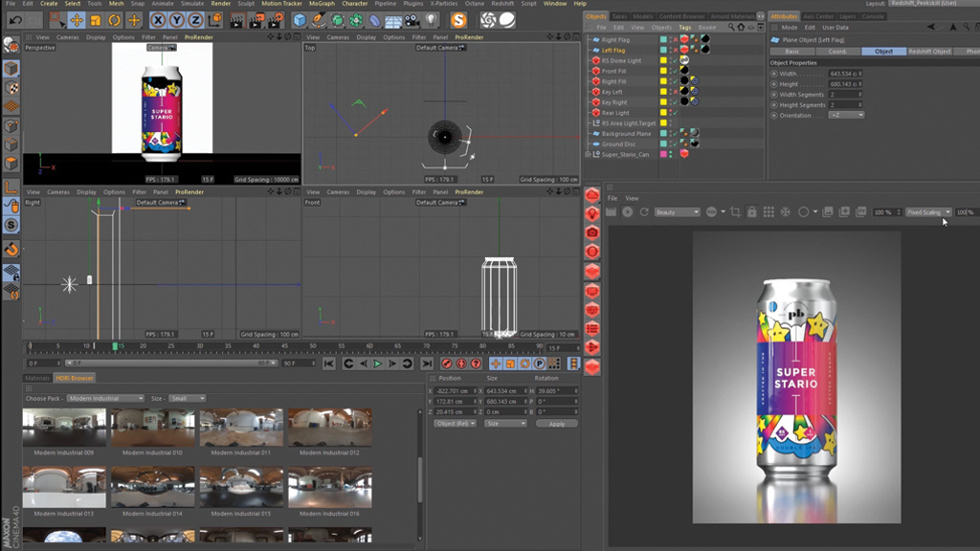Open the spline Pen tool

[x=318, y=20]
